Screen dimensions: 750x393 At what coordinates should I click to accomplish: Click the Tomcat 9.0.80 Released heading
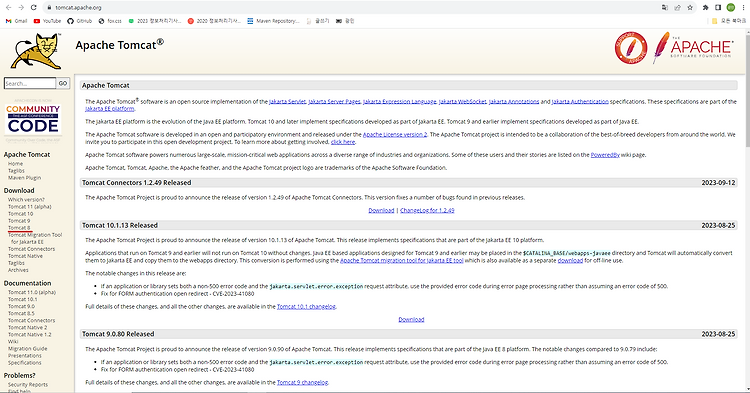118,334
